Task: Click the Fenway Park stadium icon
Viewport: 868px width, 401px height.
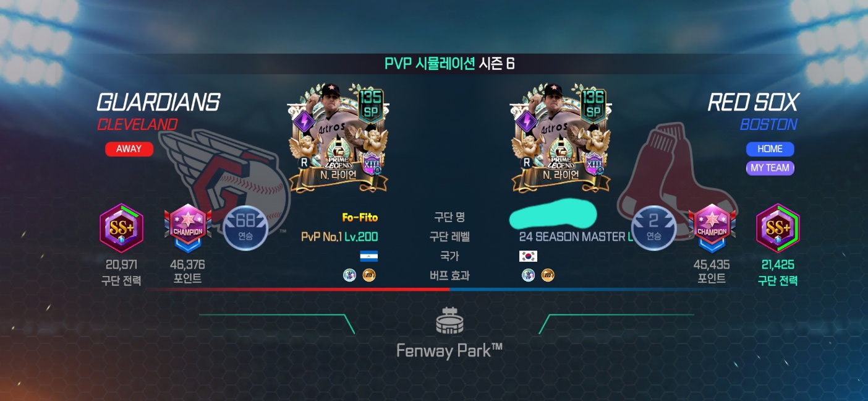Action: [449, 321]
